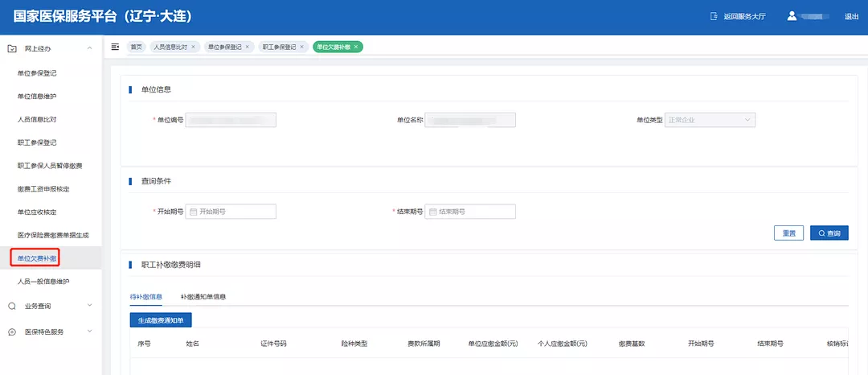Collapse the 网上经办 menu section
The image size is (868, 375).
pos(89,49)
